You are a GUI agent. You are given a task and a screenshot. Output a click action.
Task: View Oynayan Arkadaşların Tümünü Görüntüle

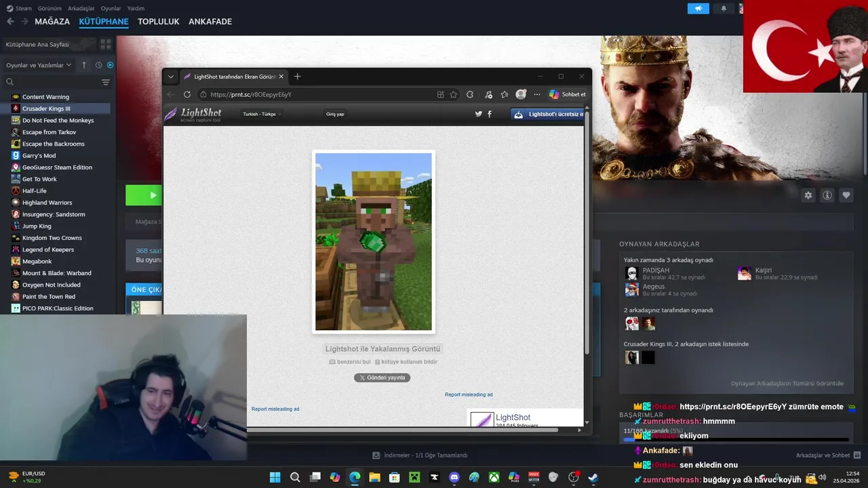click(787, 384)
